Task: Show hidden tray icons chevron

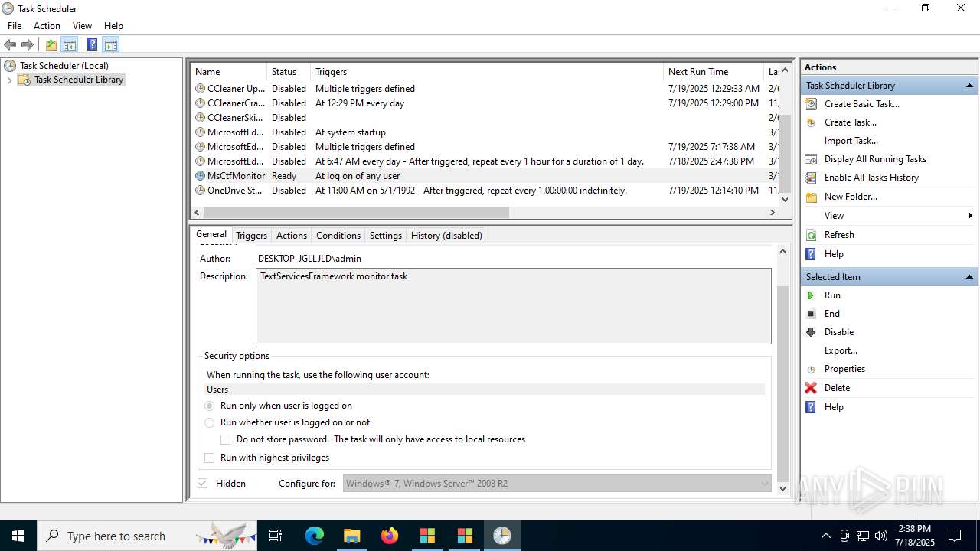Action: click(825, 536)
